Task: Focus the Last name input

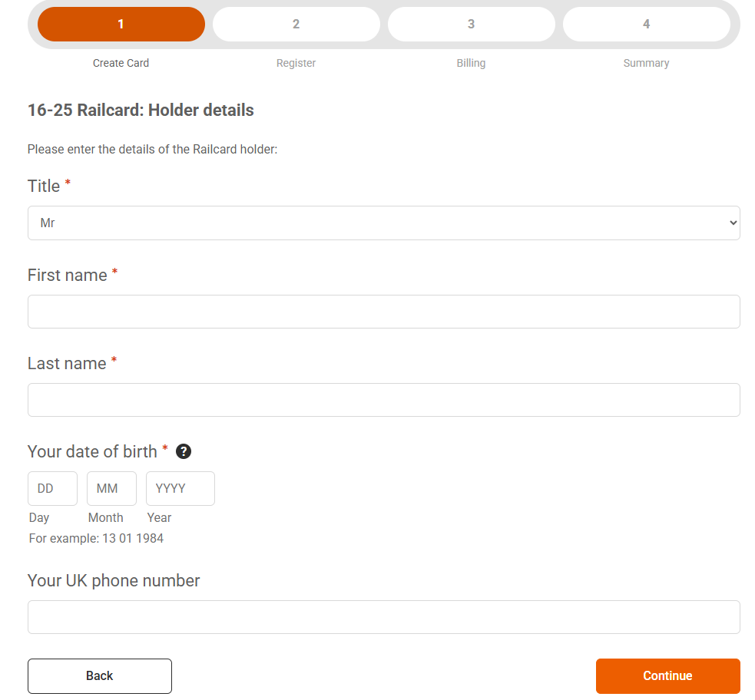Action: coord(383,400)
